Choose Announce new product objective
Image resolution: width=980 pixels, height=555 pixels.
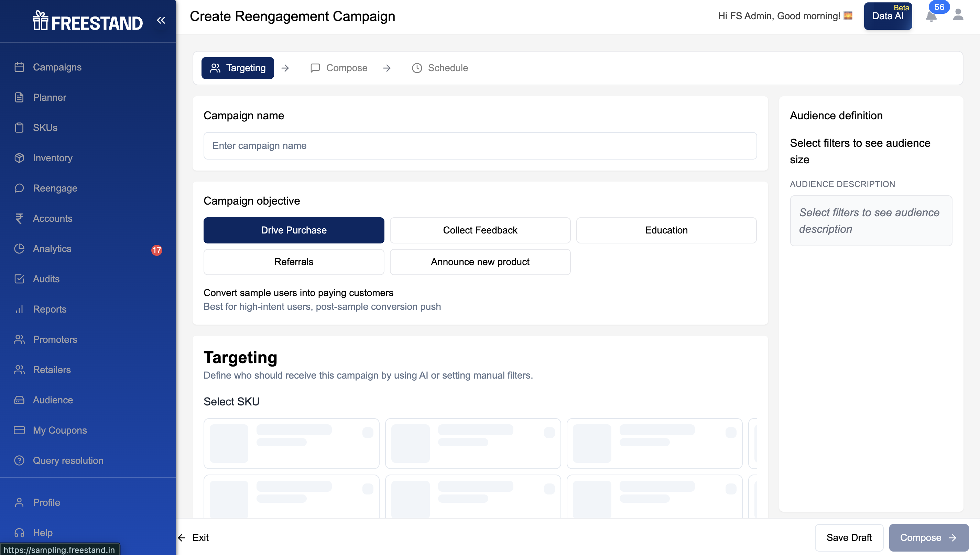click(480, 262)
